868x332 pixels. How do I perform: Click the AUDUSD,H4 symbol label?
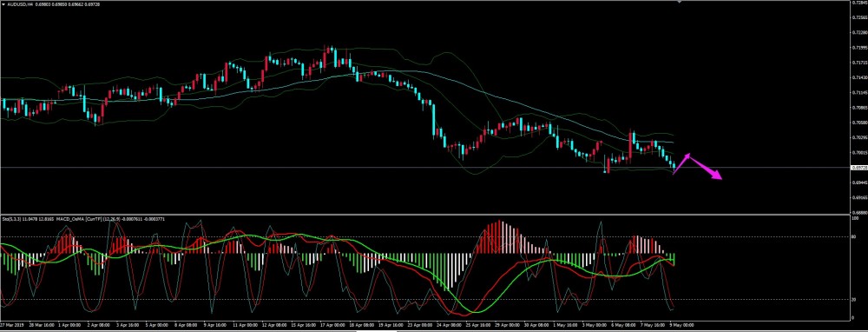tap(20, 4)
